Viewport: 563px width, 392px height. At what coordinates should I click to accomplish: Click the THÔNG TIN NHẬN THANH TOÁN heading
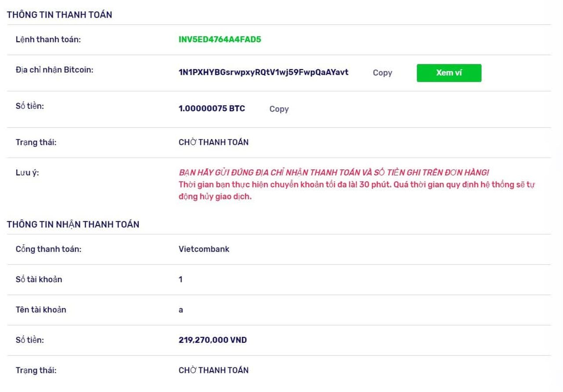tap(73, 224)
